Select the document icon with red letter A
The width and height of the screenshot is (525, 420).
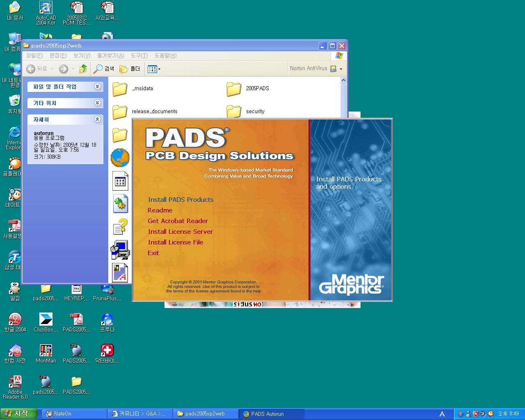pos(120,273)
